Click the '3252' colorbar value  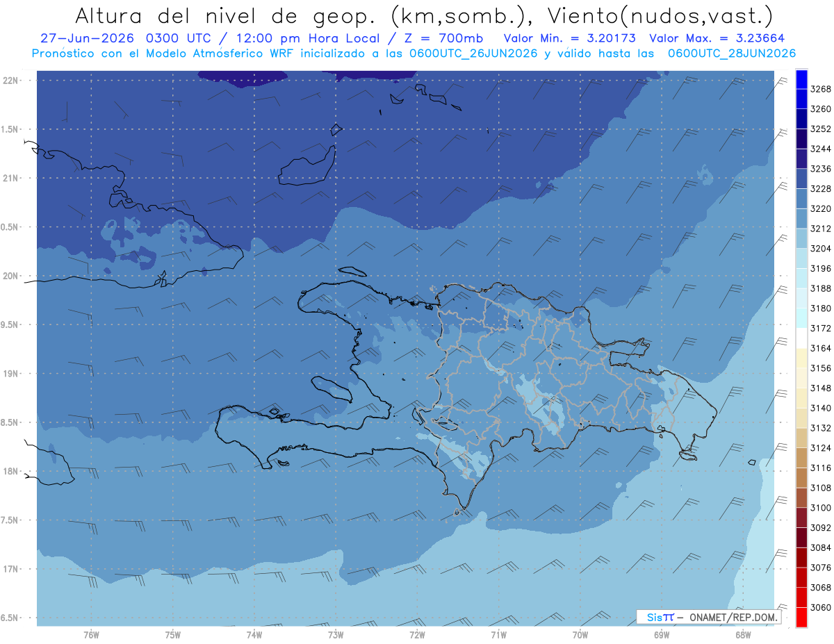point(821,129)
